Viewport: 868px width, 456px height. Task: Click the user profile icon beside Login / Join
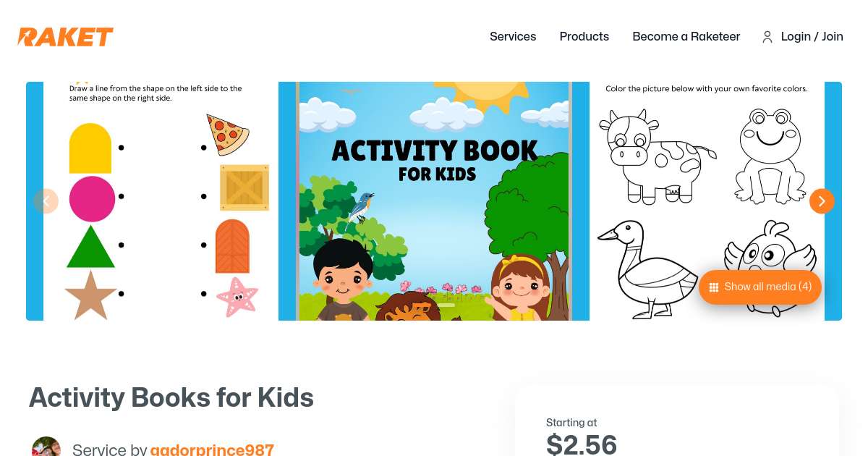pos(767,37)
